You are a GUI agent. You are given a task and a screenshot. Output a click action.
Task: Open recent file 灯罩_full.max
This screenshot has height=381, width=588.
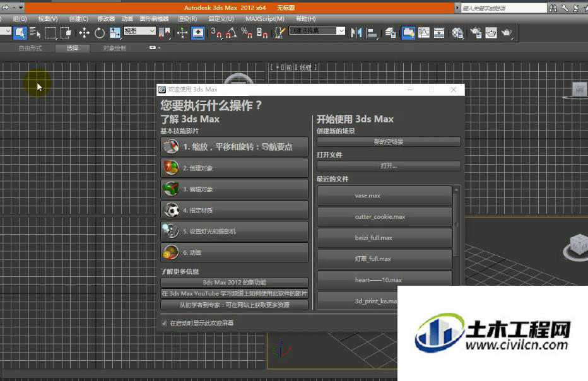[x=384, y=259]
